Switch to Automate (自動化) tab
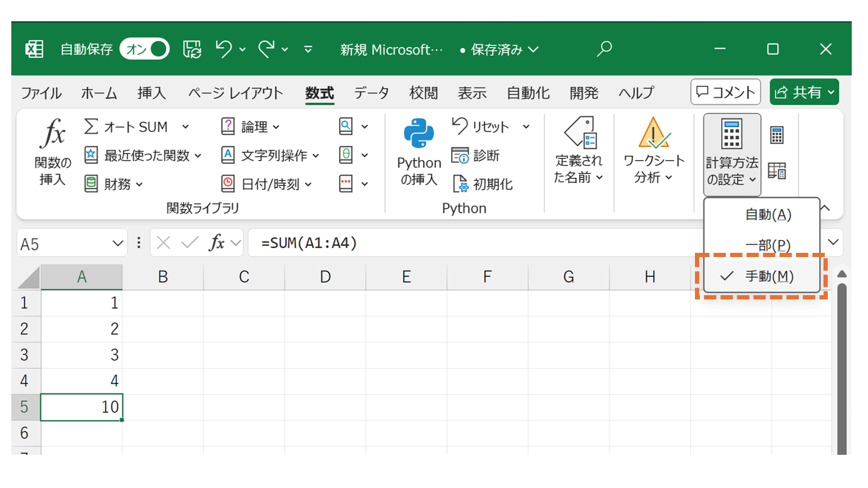This screenshot has height=488, width=868. point(528,93)
